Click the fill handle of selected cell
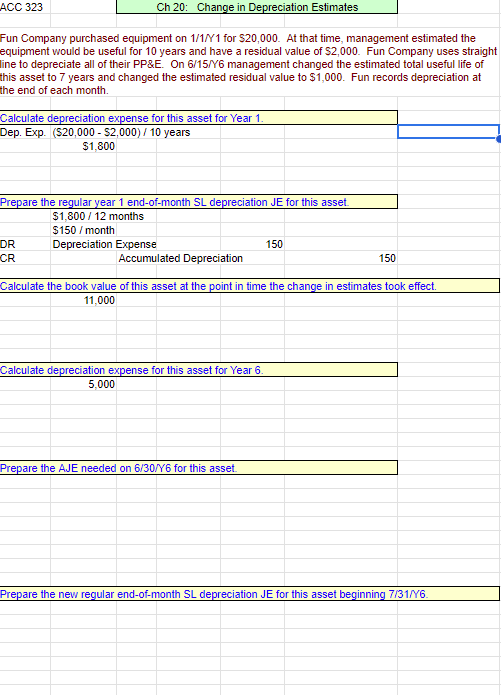Viewport: 501px width, 695px height. pyautogui.click(x=499, y=139)
